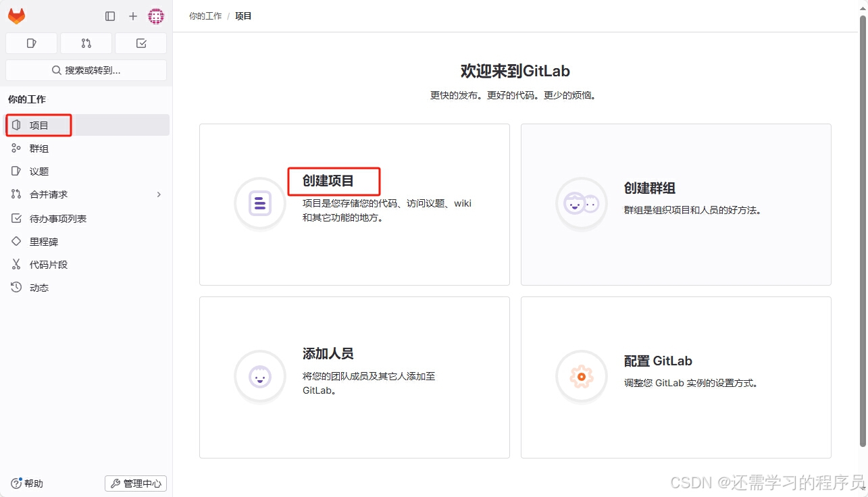Click the 创建群组 card title

650,188
